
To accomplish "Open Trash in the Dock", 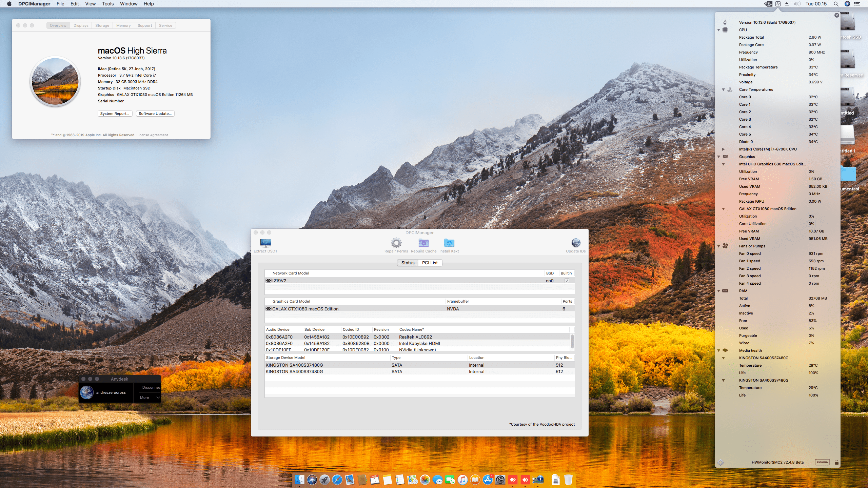I will point(568,480).
